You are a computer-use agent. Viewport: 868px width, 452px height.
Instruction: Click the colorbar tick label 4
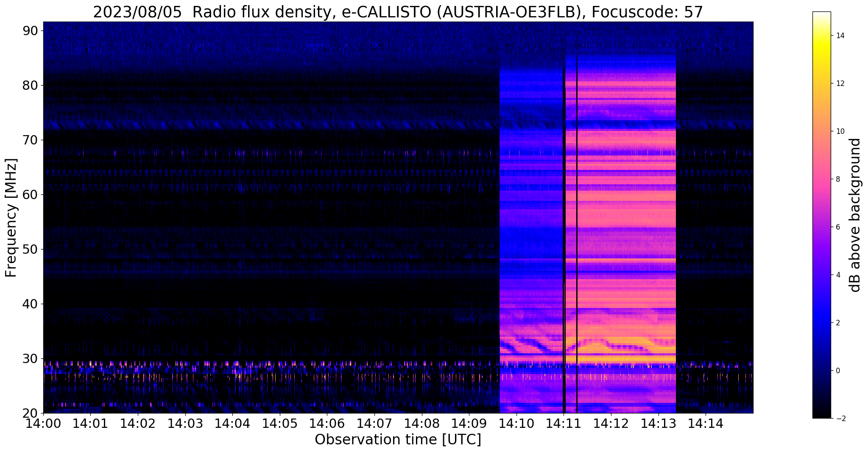click(x=837, y=275)
